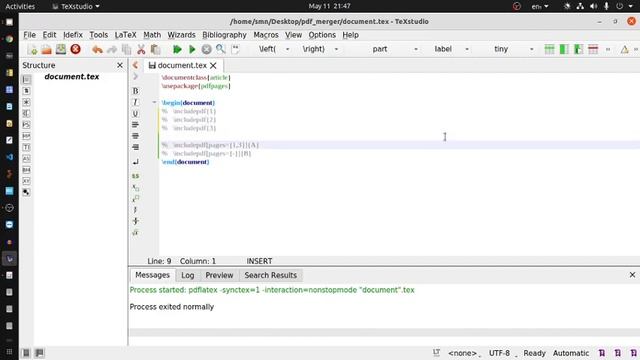Insert inline math dollar signs icon
640x360 pixels.
[x=136, y=176]
